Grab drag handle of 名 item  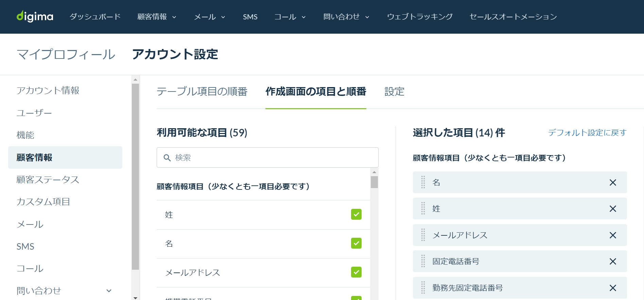(423, 182)
